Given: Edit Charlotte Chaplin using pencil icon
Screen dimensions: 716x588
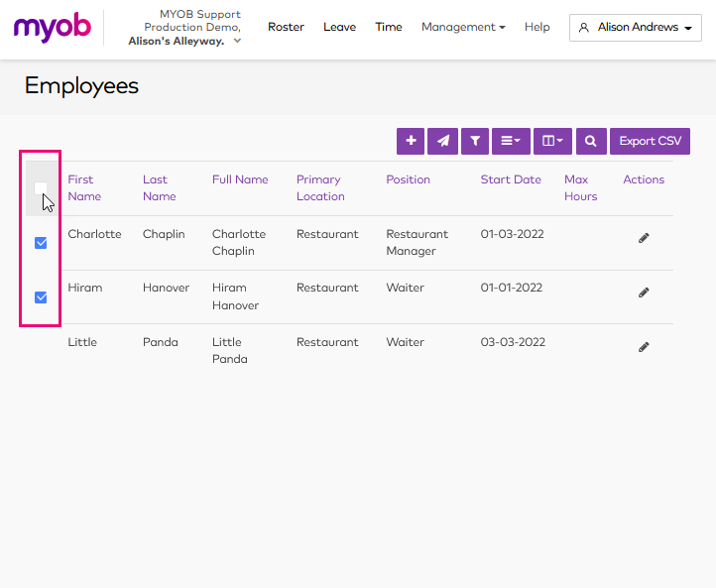Looking at the screenshot, I should [644, 238].
